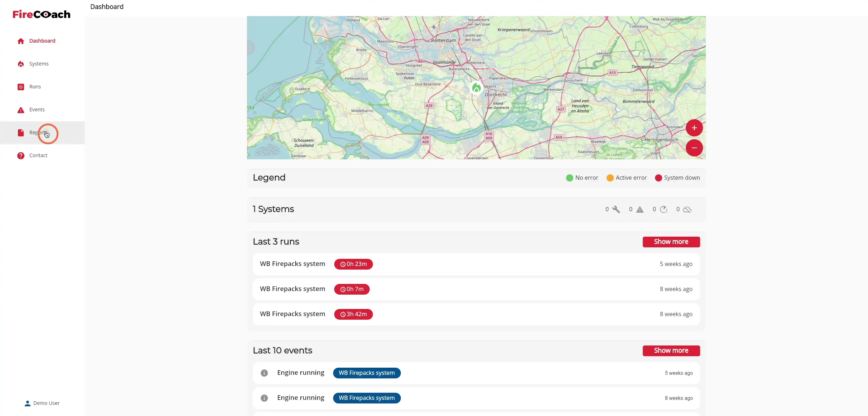Click the Systems flame icon in sidebar
868x416 pixels.
(21, 64)
